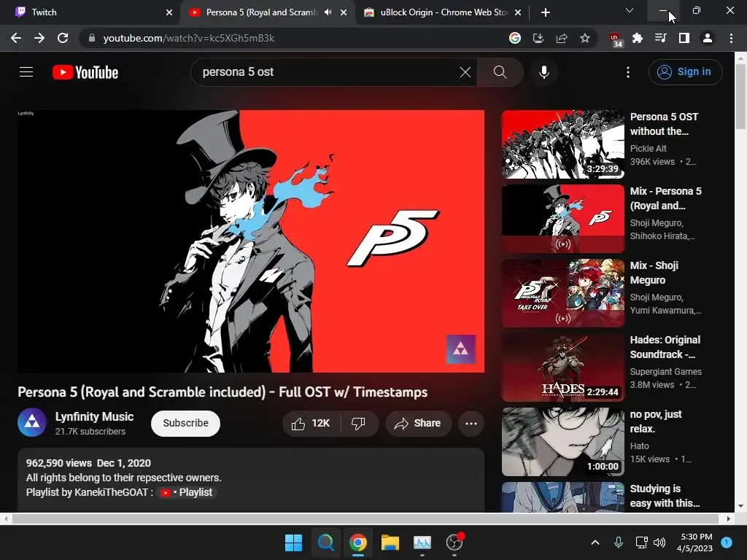The height and width of the screenshot is (560, 747).
Task: Open a new browser tab
Action: (x=546, y=12)
